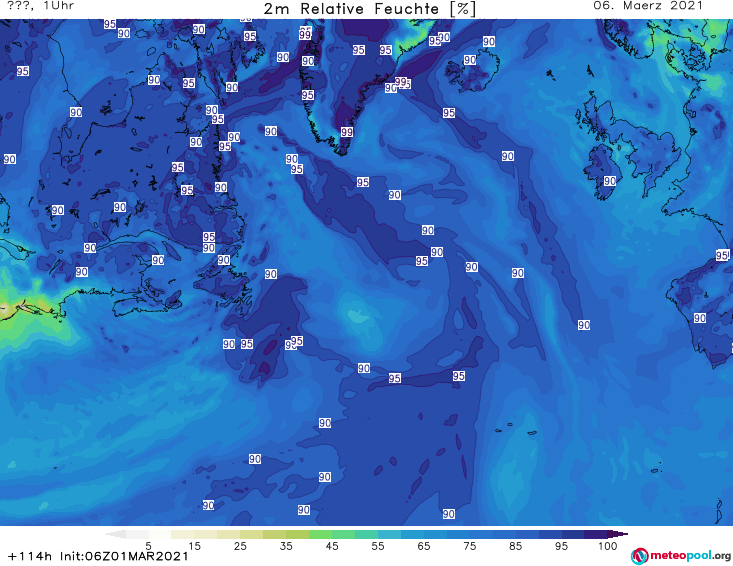Pick the dark purple arrow tip of the legend
This screenshot has width=733, height=566.
coord(618,534)
